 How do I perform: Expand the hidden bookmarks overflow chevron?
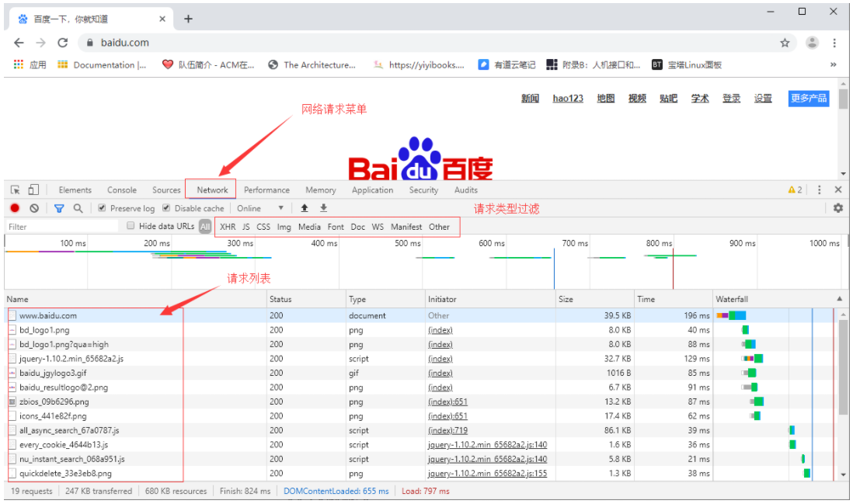[x=834, y=65]
